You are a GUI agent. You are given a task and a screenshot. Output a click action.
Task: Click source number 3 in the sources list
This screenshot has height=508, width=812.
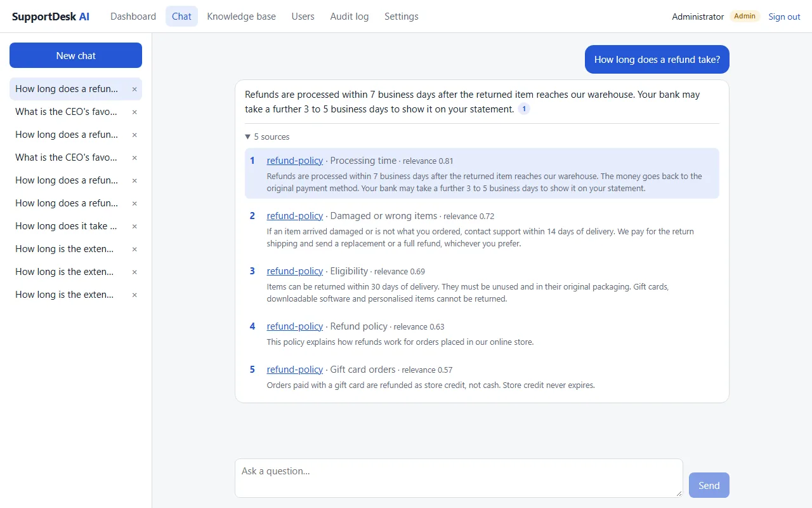(x=252, y=271)
